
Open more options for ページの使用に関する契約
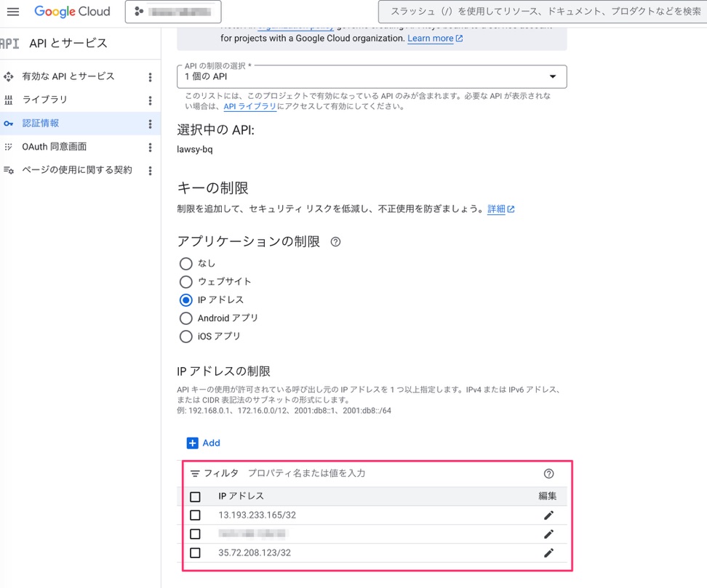150,170
